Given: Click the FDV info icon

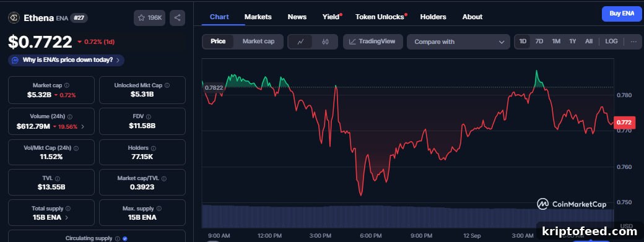Looking at the screenshot, I should click(x=148, y=117).
